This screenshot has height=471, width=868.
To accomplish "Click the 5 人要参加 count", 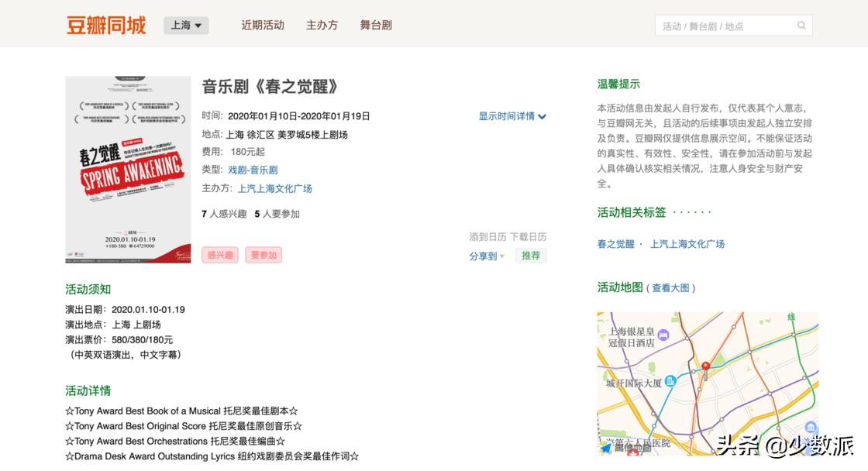I will 277,214.
